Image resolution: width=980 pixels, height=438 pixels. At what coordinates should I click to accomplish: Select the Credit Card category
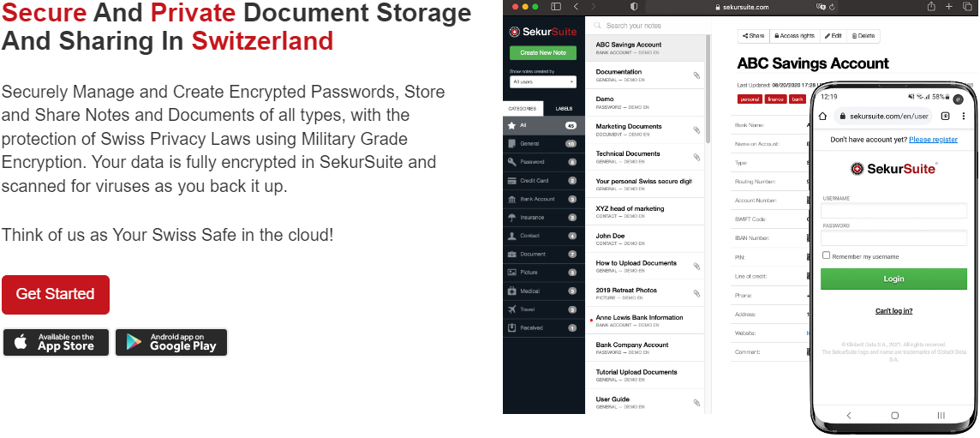click(543, 181)
